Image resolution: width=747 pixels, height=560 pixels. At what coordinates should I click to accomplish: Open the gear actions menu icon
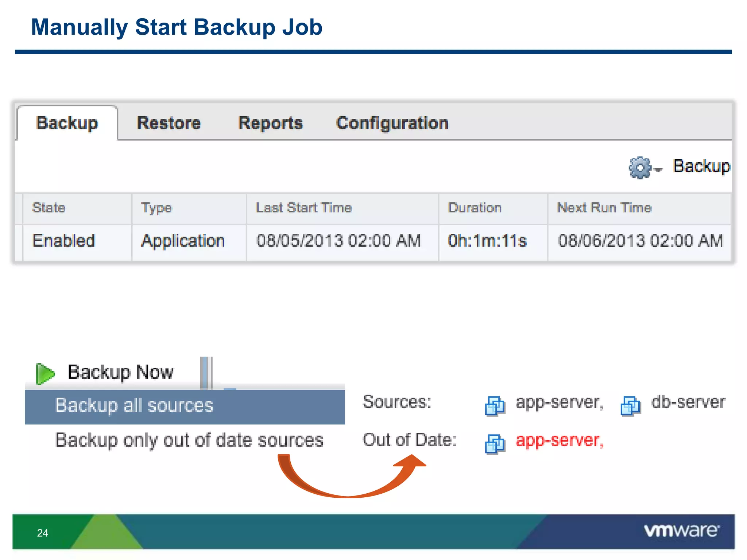[640, 168]
